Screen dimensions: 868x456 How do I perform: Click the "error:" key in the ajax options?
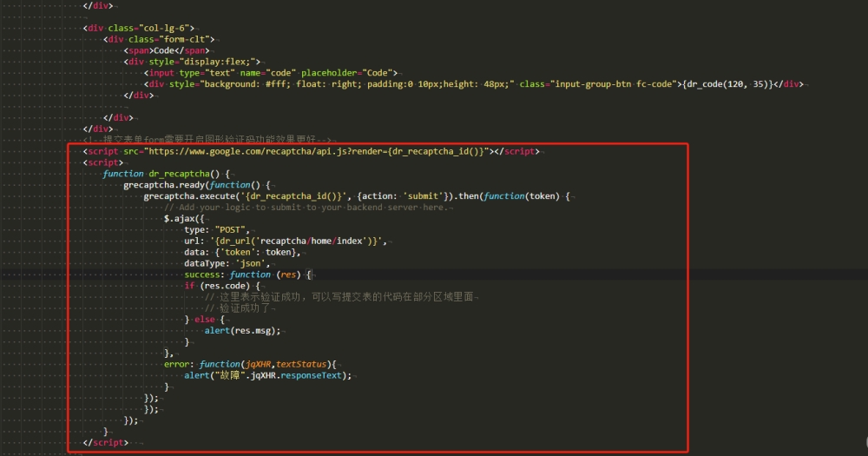tap(179, 364)
